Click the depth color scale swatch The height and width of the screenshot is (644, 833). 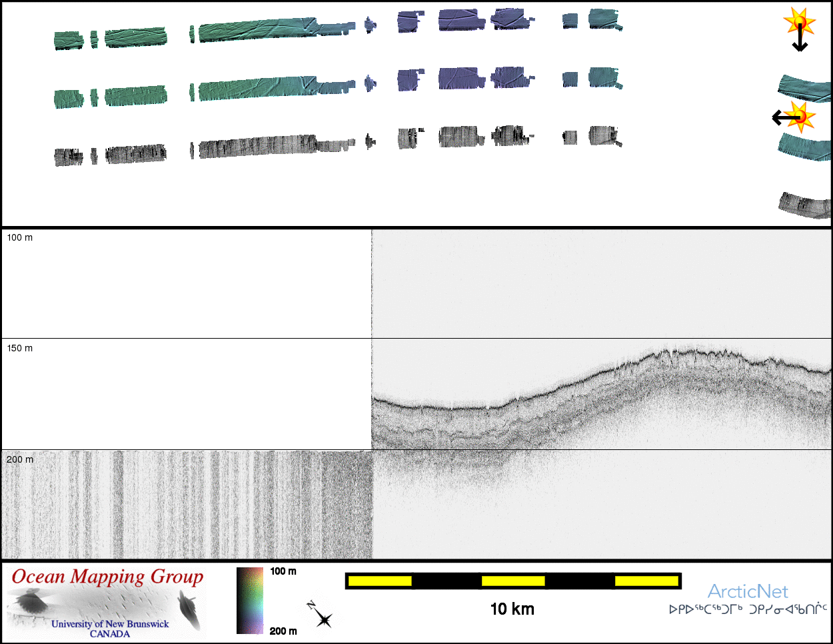250,600
